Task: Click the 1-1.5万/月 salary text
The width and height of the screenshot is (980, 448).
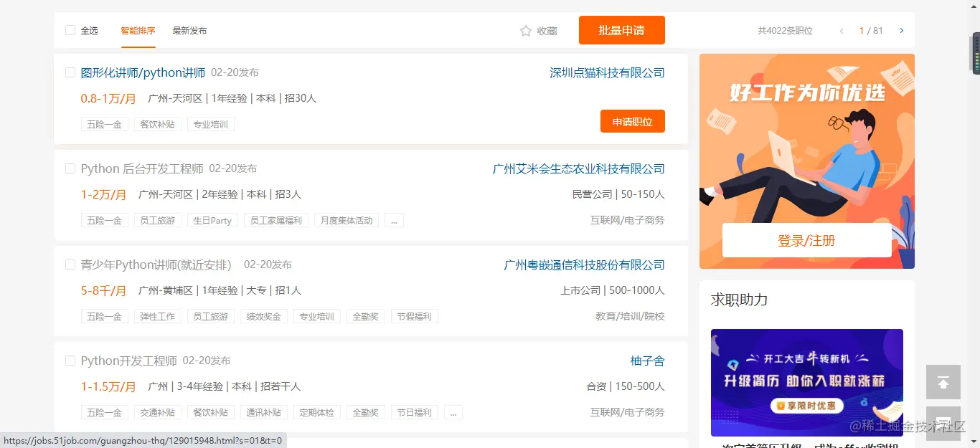Action: point(108,386)
